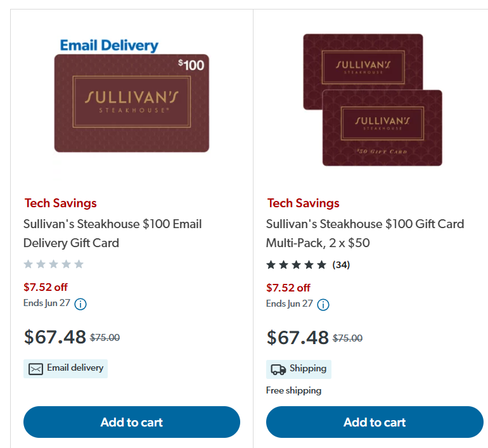Click the truck Shipping icon

click(x=278, y=369)
